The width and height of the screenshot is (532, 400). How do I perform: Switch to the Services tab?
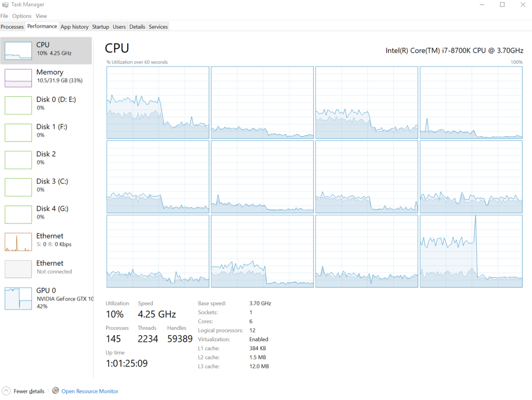(x=158, y=27)
